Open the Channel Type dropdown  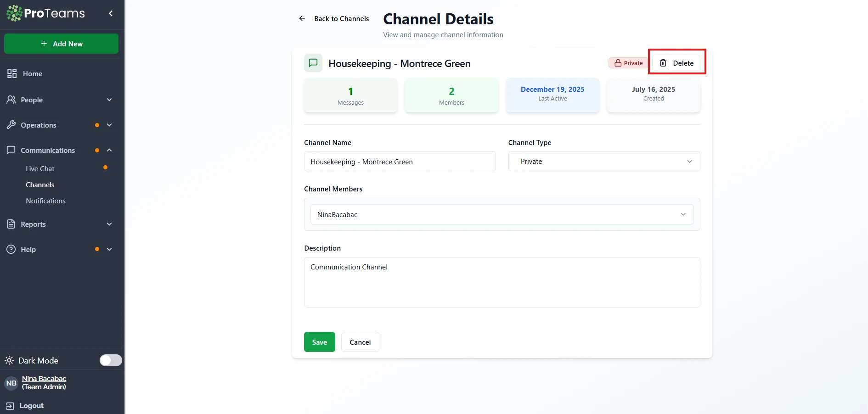(x=603, y=162)
